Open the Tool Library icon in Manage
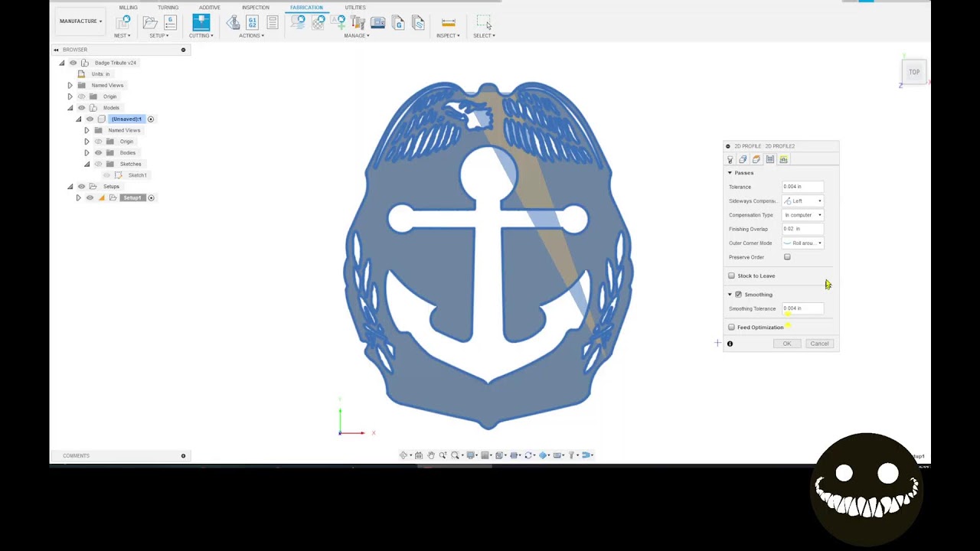Screen dimensions: 980x551 click(x=358, y=23)
